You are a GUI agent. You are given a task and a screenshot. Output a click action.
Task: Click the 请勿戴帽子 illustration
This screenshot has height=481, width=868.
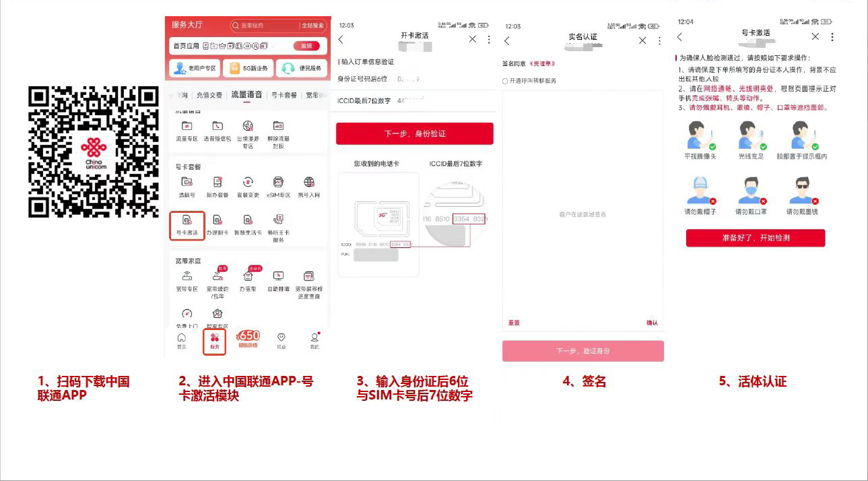click(x=700, y=191)
